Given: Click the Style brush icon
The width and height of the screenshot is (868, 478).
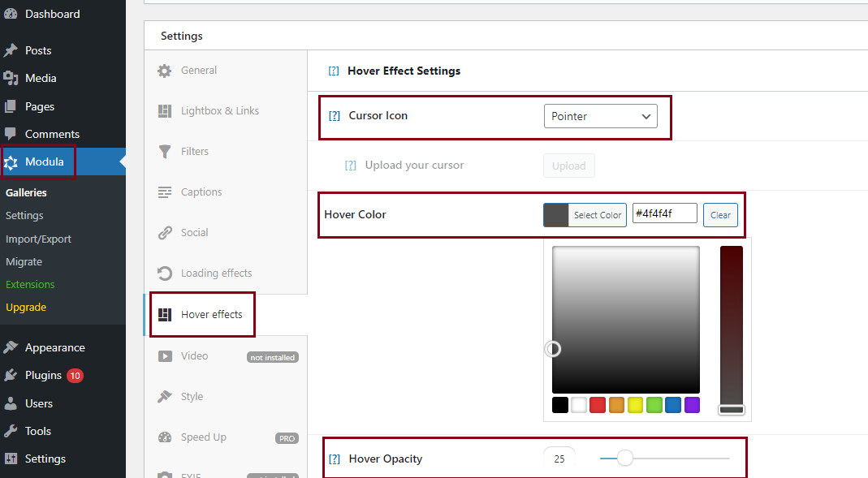Looking at the screenshot, I should coord(165,397).
